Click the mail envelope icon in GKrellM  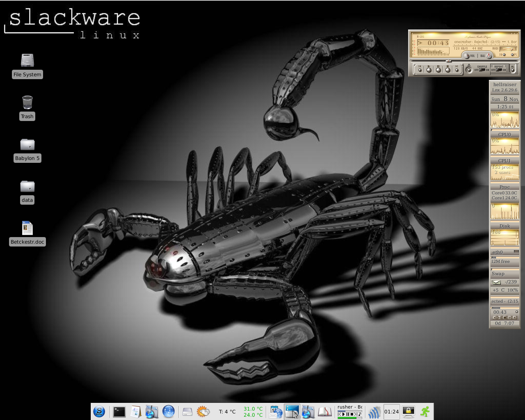click(x=496, y=282)
